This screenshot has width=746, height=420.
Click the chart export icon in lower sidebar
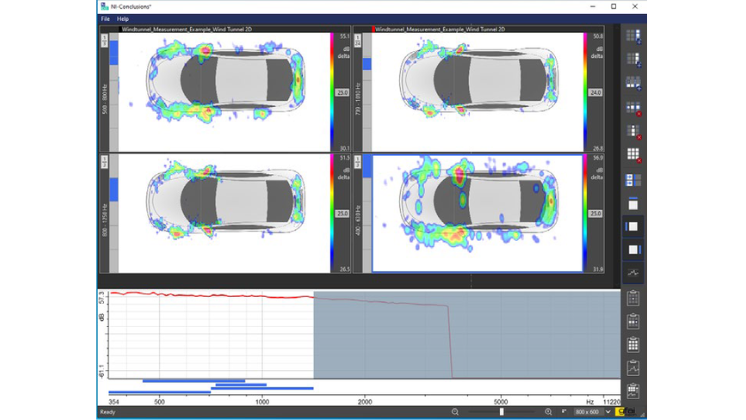click(633, 368)
